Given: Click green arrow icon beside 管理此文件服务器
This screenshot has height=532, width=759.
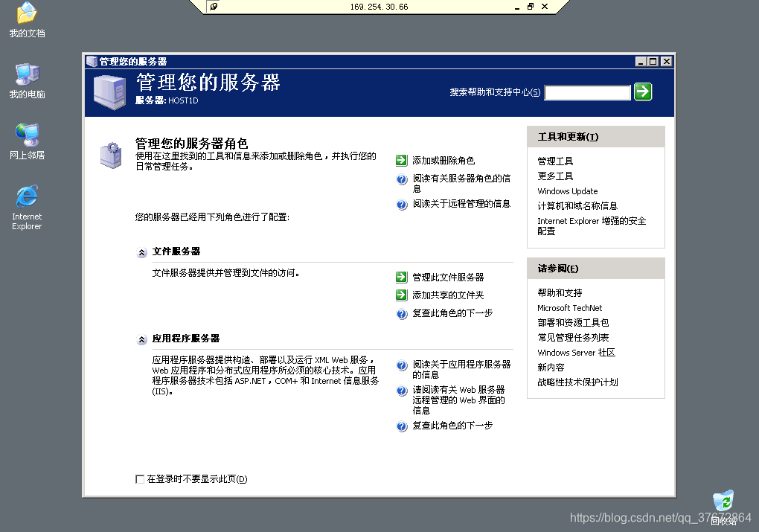Looking at the screenshot, I should coord(401,277).
